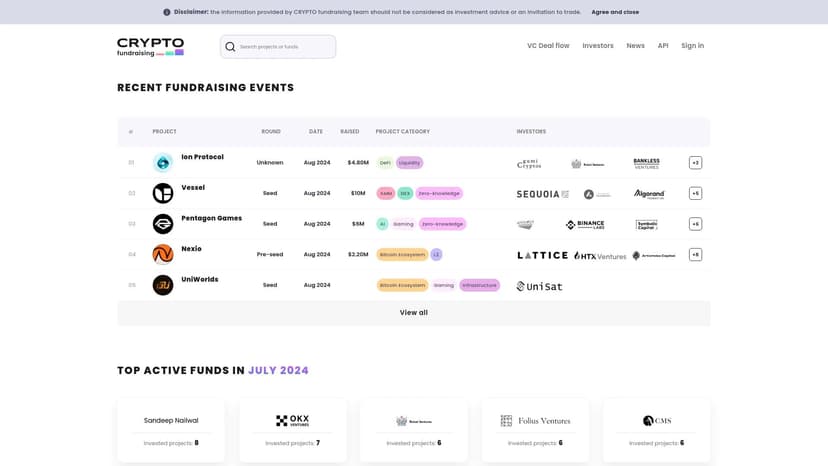Select DEX tag in Vessel row
The height and width of the screenshot is (466, 828).
tap(405, 193)
